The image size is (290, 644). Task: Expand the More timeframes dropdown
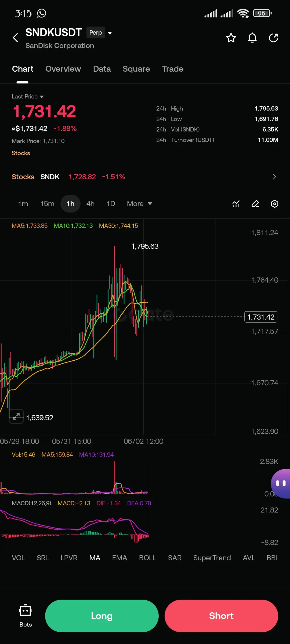point(140,204)
